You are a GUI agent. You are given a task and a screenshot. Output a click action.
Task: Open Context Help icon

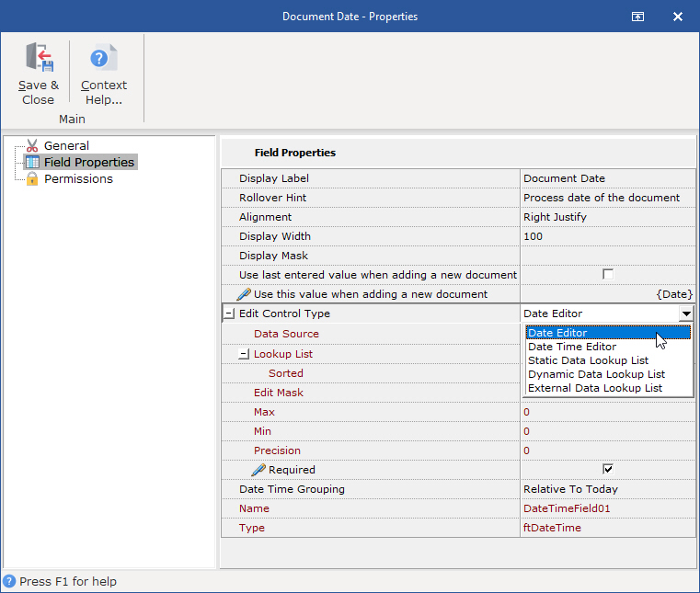[x=104, y=57]
